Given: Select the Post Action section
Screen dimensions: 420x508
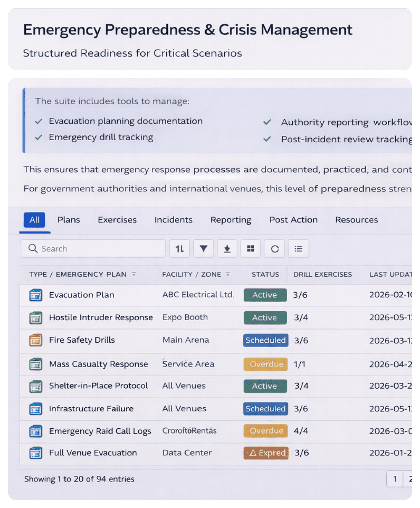Looking at the screenshot, I should tap(293, 220).
